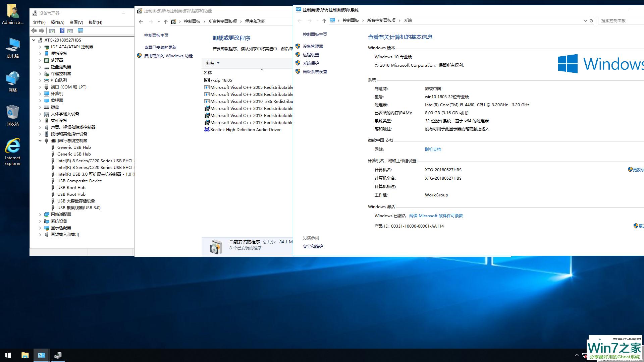Image resolution: width=644 pixels, height=362 pixels.
Task: Click the show/hide console tree toolbar icon
Action: click(52, 31)
